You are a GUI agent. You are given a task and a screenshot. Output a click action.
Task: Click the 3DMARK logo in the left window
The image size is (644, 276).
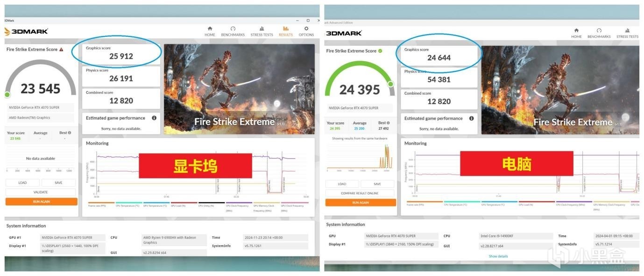pos(26,31)
